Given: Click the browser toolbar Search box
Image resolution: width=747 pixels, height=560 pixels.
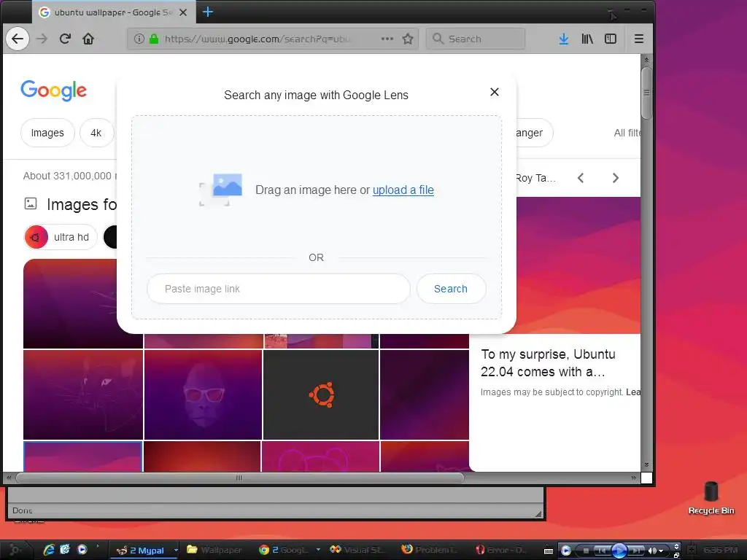Looking at the screenshot, I should point(476,39).
